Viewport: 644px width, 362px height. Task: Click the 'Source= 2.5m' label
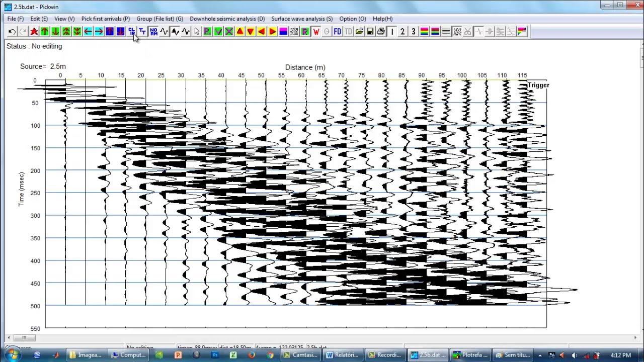tap(43, 66)
